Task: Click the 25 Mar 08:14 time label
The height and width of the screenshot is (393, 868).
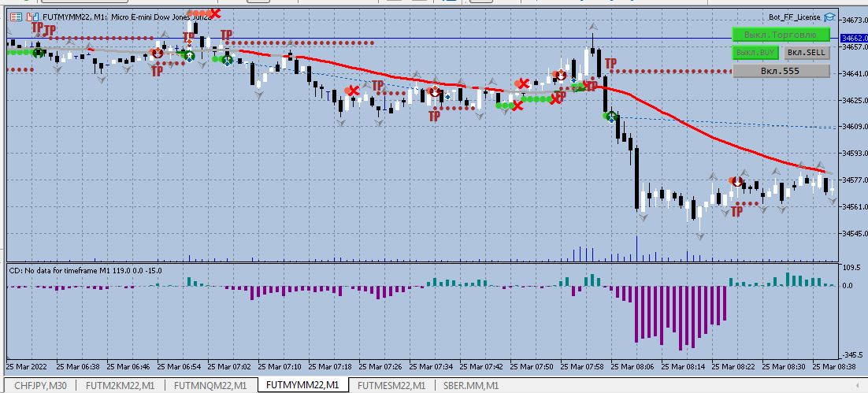Action: point(685,366)
